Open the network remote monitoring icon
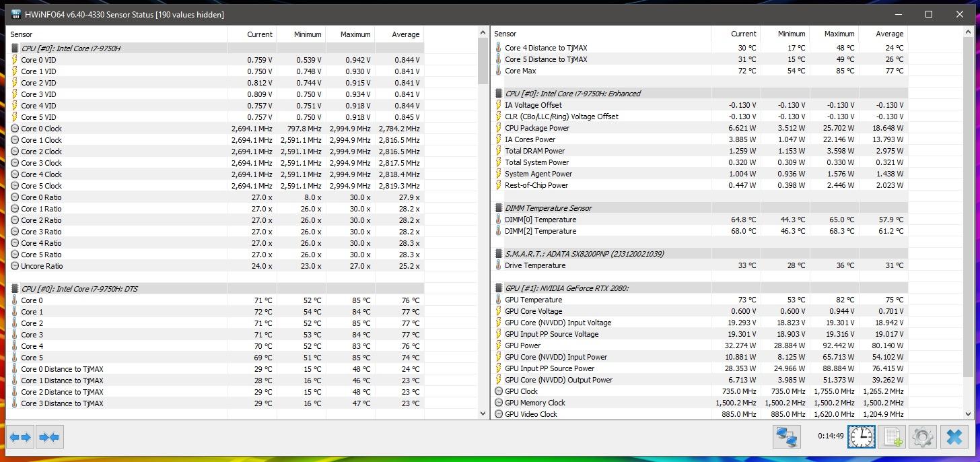 point(786,438)
